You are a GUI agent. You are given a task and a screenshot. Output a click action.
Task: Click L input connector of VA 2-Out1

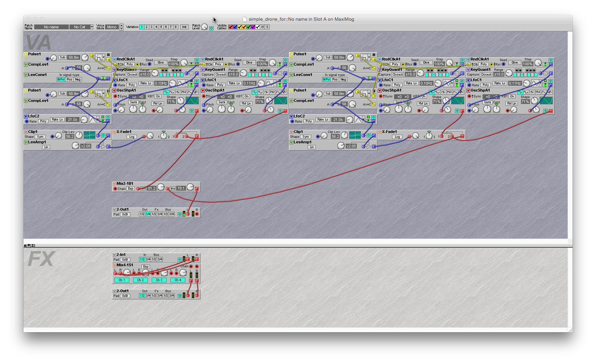[x=188, y=214]
